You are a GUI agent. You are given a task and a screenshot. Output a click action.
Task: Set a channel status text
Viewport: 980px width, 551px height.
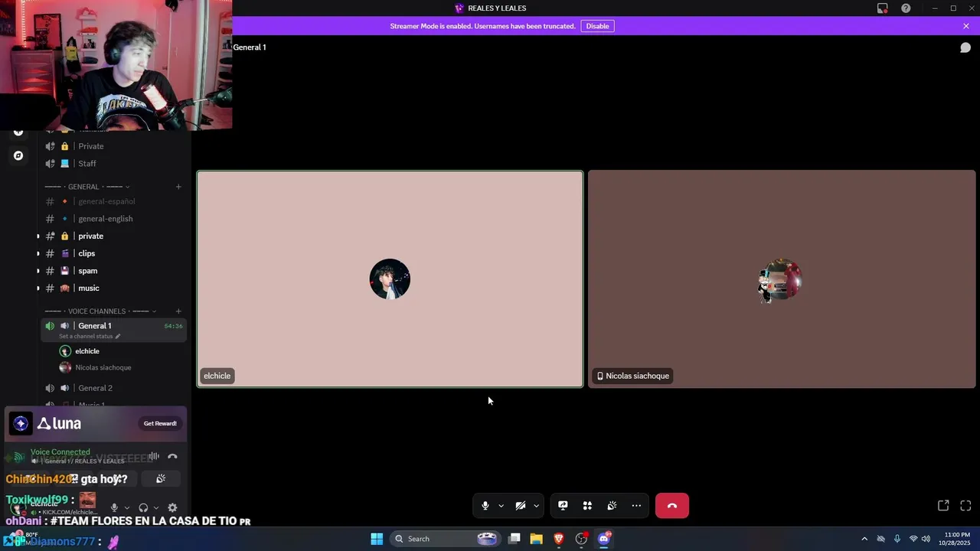[90, 337]
